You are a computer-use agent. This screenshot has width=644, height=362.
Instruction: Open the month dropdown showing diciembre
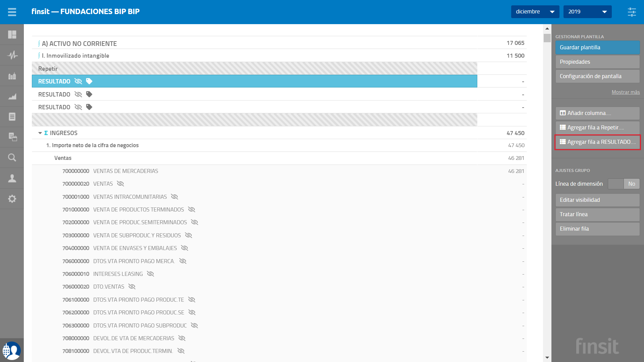[535, 12]
